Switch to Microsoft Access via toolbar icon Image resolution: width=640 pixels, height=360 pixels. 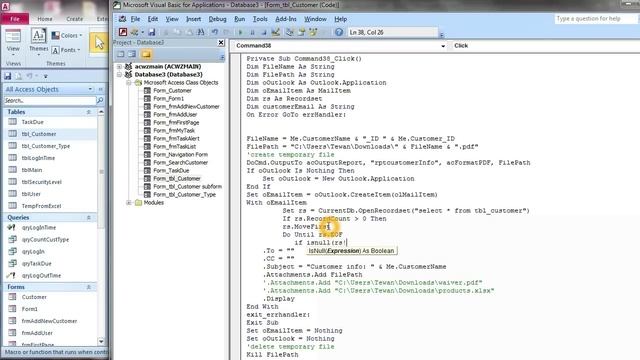123,32
